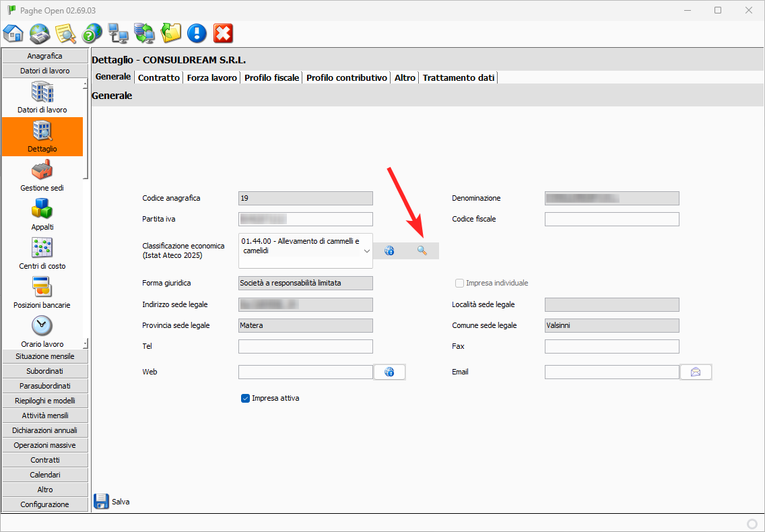Open the globe help question mark icon
Viewport: 765px width, 532px height.
pos(92,33)
